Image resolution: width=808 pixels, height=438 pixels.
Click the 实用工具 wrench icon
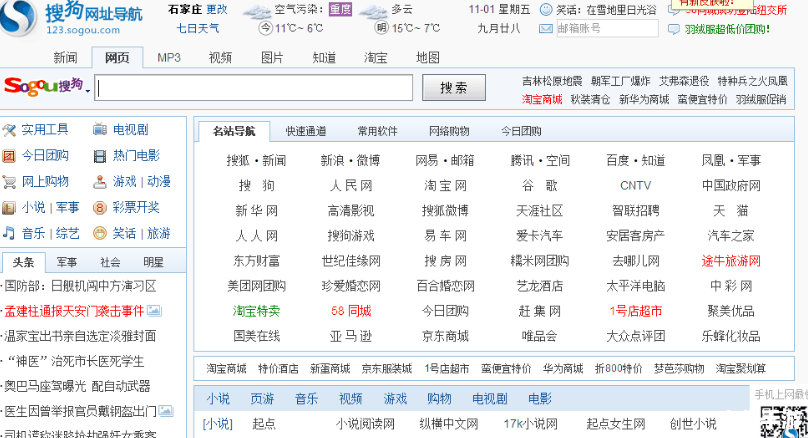tap(9, 130)
